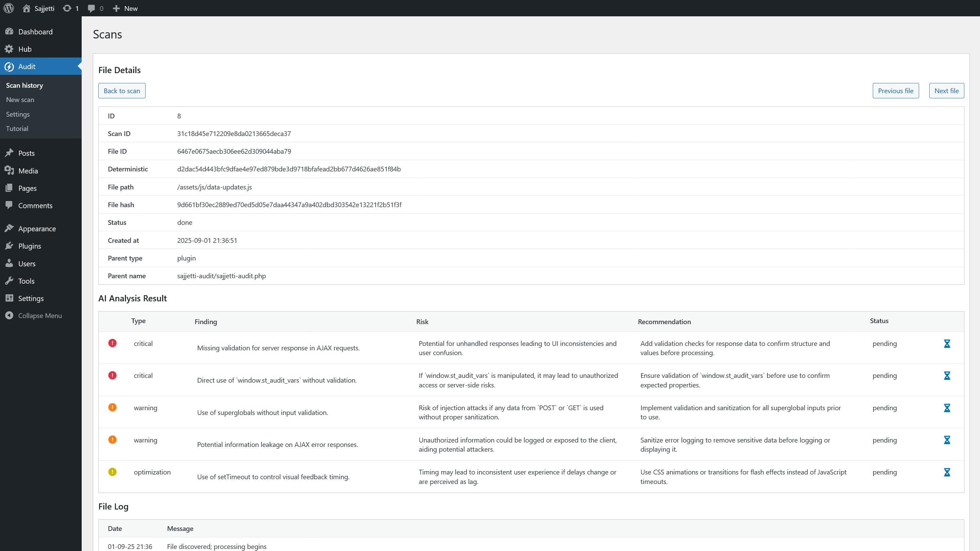Open the updates indicator icon
This screenshot has width=980, height=551.
(67, 8)
